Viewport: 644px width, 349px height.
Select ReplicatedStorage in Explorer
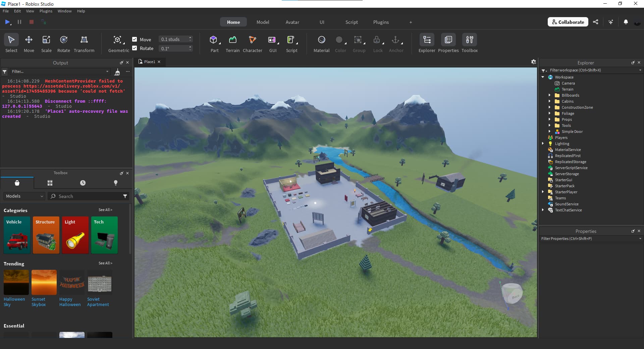[x=570, y=161]
